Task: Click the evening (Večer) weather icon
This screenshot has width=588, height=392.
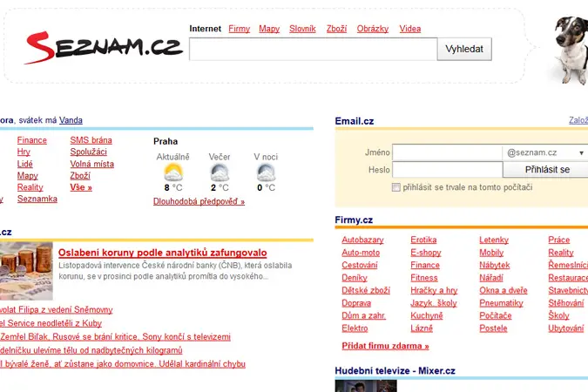Action: (x=220, y=172)
